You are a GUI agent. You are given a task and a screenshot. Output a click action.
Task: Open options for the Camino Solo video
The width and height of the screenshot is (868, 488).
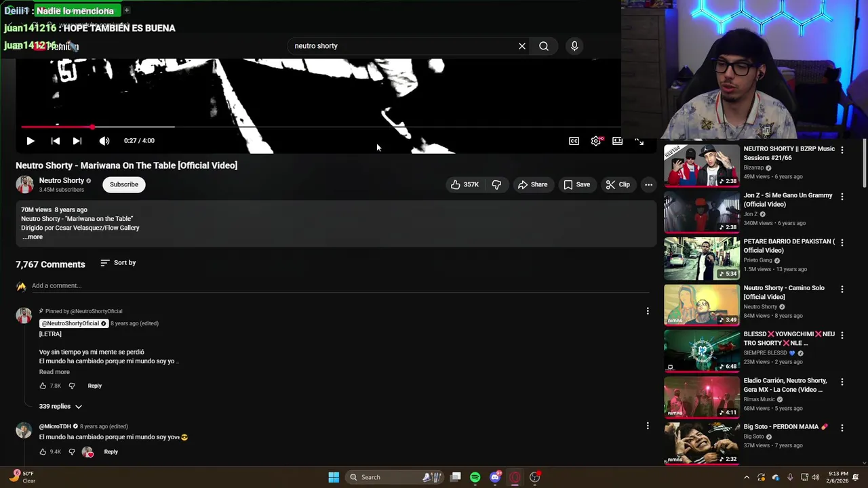coord(842,289)
